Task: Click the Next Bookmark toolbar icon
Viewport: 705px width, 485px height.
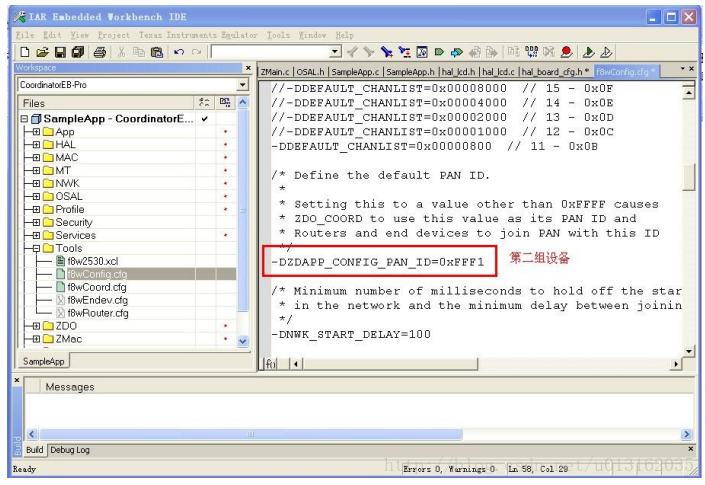Action: (x=457, y=52)
